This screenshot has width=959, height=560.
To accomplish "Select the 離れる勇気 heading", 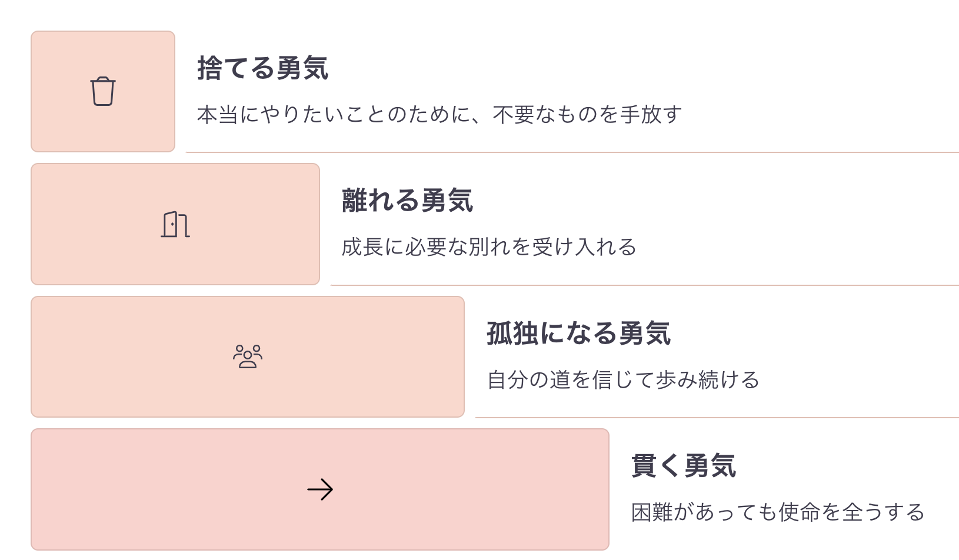I will [x=408, y=201].
